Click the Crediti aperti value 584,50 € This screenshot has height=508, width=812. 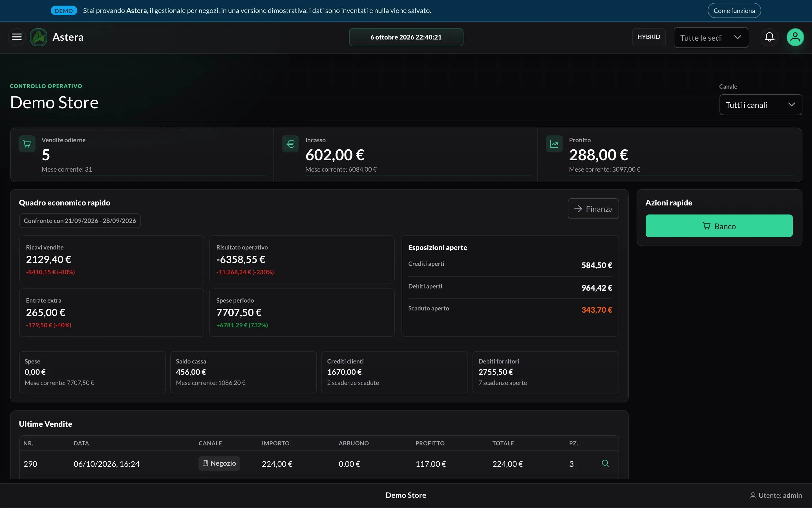(597, 265)
